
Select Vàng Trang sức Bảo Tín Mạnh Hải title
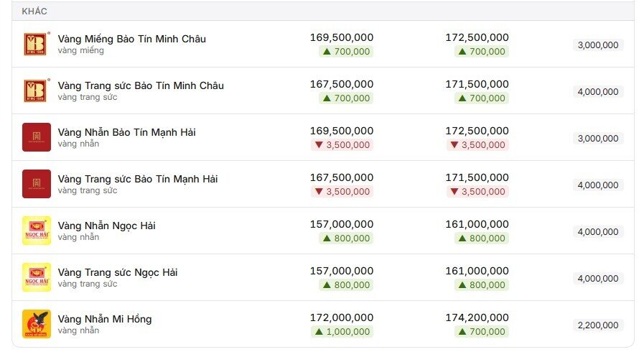tap(138, 179)
